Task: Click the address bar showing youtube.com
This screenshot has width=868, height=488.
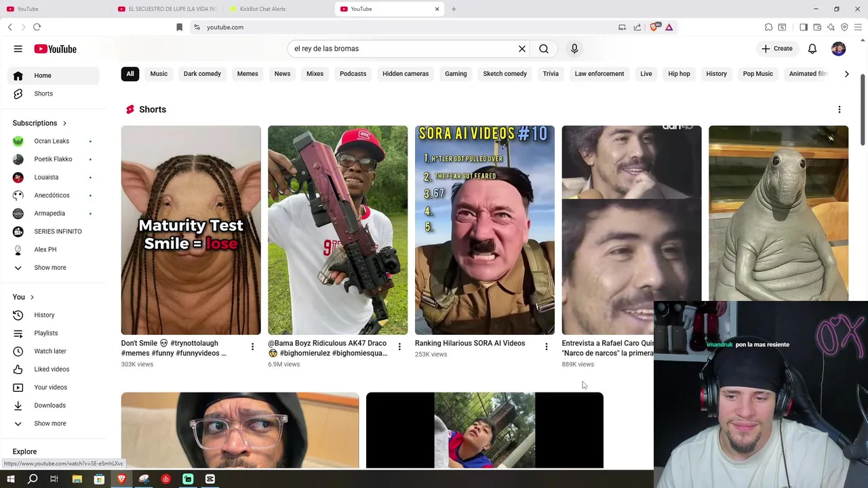Action: pos(407,27)
